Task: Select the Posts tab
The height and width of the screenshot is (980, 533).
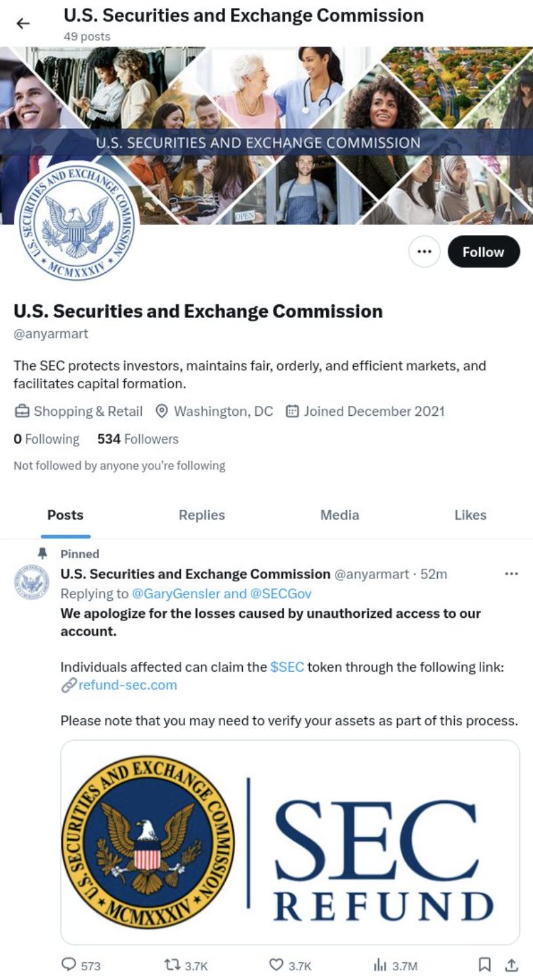Action: tap(66, 515)
